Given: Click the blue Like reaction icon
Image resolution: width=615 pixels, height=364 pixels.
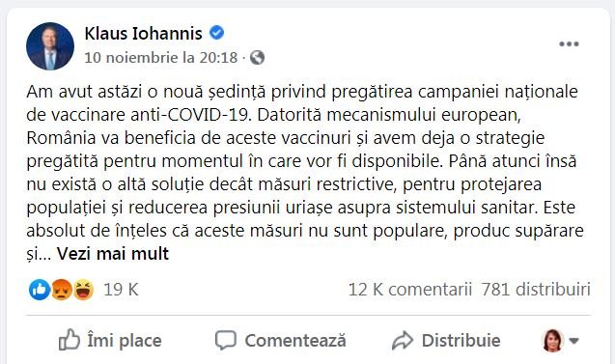Looking at the screenshot, I should tap(40, 290).
